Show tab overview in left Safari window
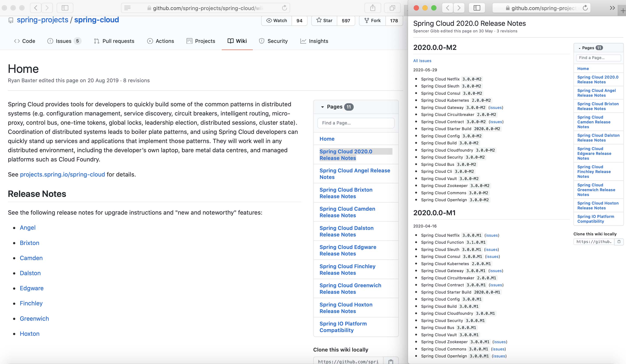The width and height of the screenshot is (626, 364). point(392,8)
